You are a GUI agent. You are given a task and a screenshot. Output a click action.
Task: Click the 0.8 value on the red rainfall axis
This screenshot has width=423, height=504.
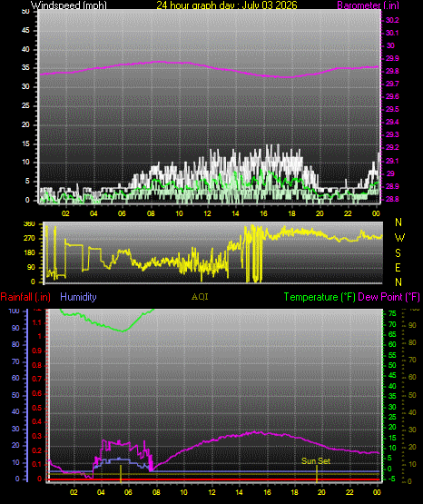coord(37,365)
